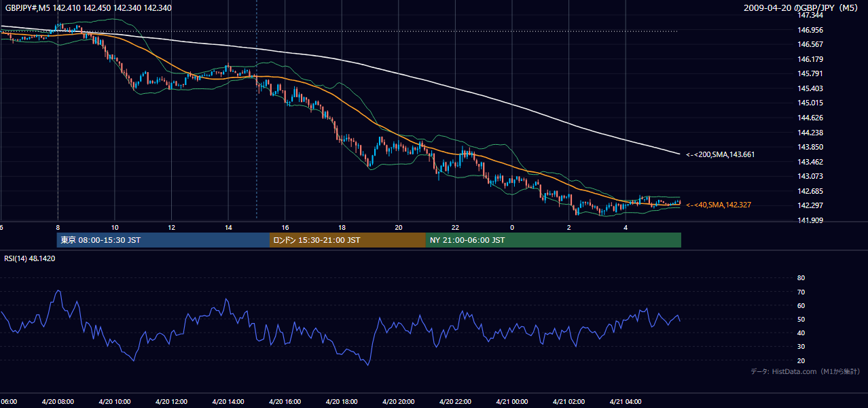Image resolution: width=868 pixels, height=408 pixels.
Task: Click hour tick 22 under price chart
Action: (455, 228)
